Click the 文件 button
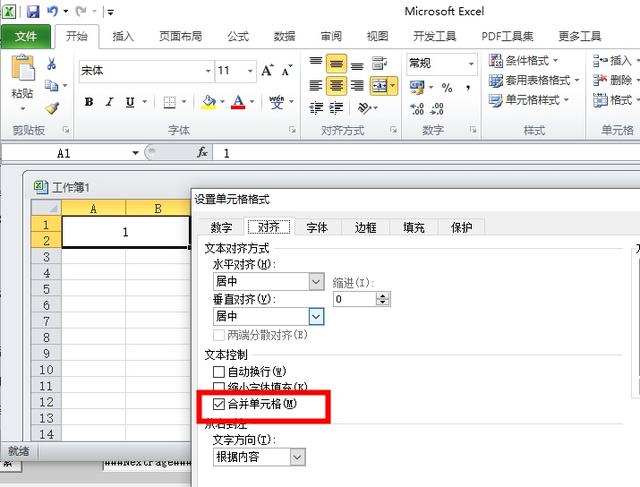Screen dimensions: 640x487 [x=26, y=37]
